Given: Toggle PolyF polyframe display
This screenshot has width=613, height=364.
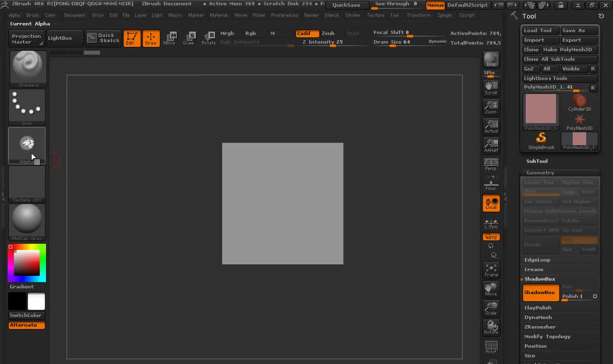Looking at the screenshot, I should [491, 347].
